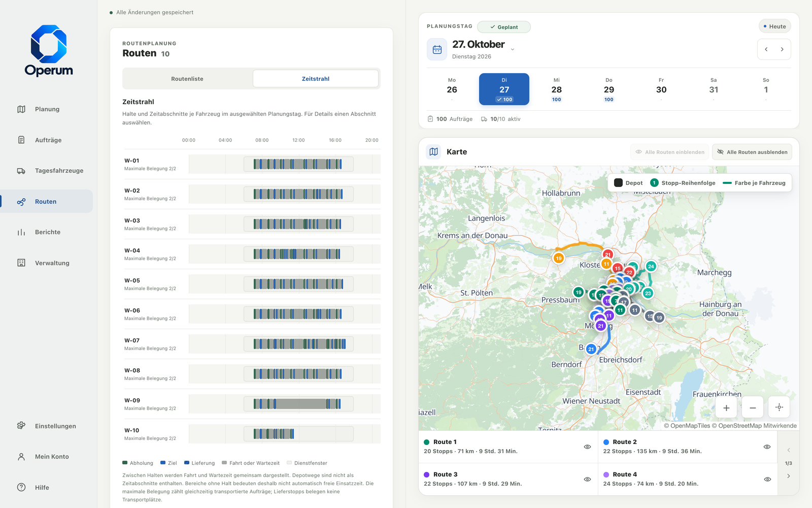Screen dimensions: 812x508
Task: Click the Route 1 card
Action: point(508,447)
